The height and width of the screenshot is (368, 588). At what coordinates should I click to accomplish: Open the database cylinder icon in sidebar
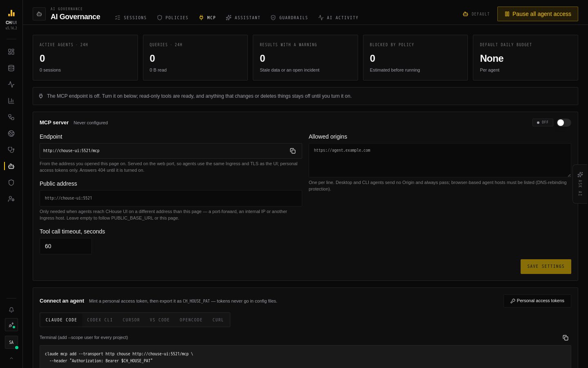[11, 68]
